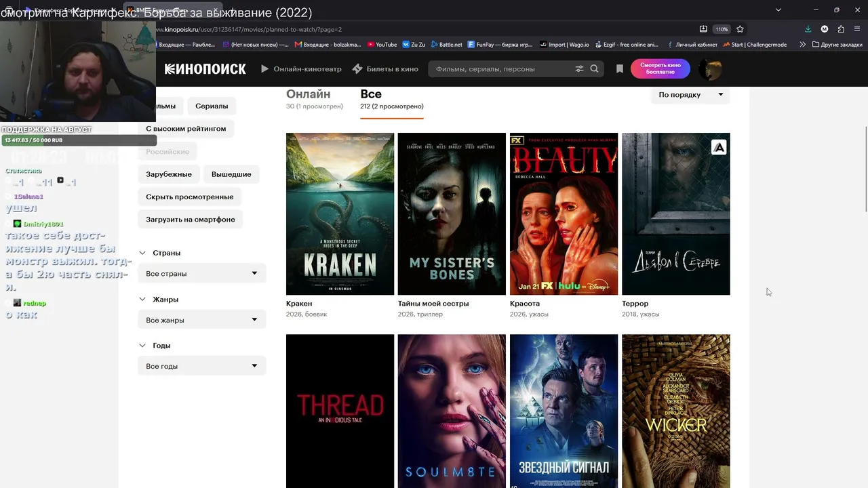Open the Нет новых писем mail bookmark

coord(256,45)
